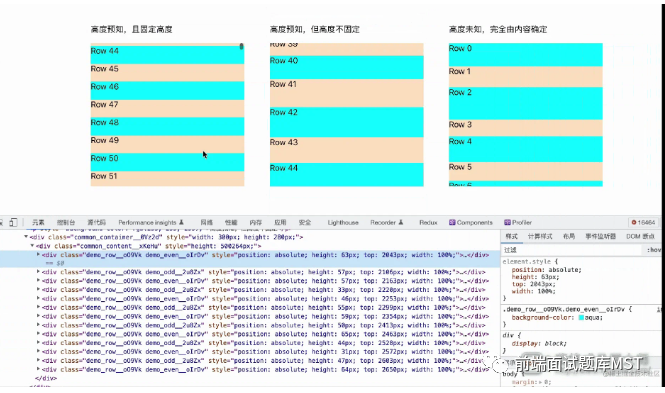Image resolution: width=665 pixels, height=393 pixels.
Task: Select the 计算样式 sub-tab
Action: point(540,236)
